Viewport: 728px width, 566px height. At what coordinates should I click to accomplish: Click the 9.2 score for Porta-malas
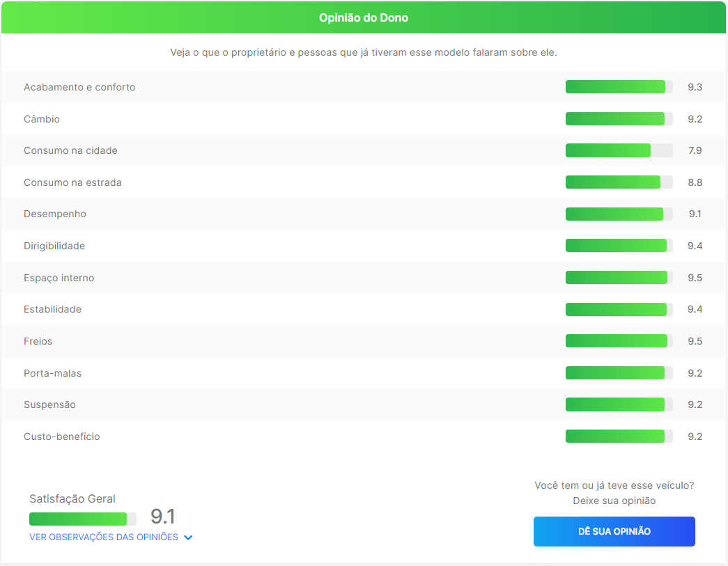pos(695,373)
